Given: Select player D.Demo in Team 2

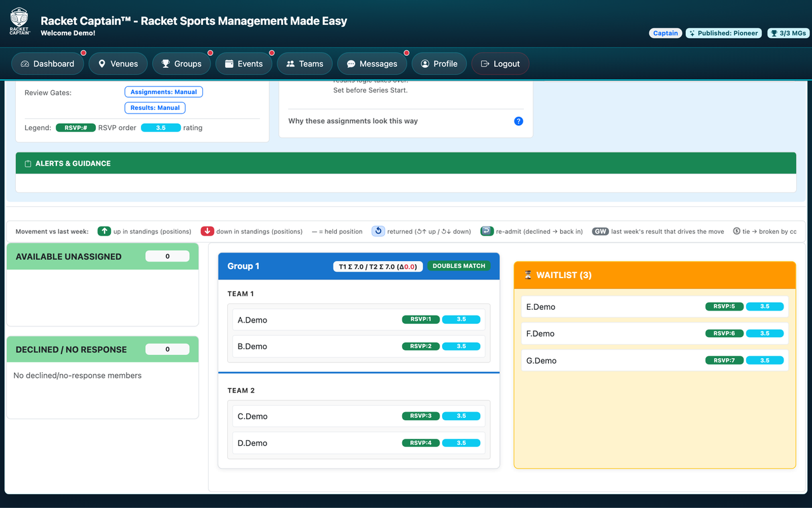Looking at the screenshot, I should [x=359, y=443].
